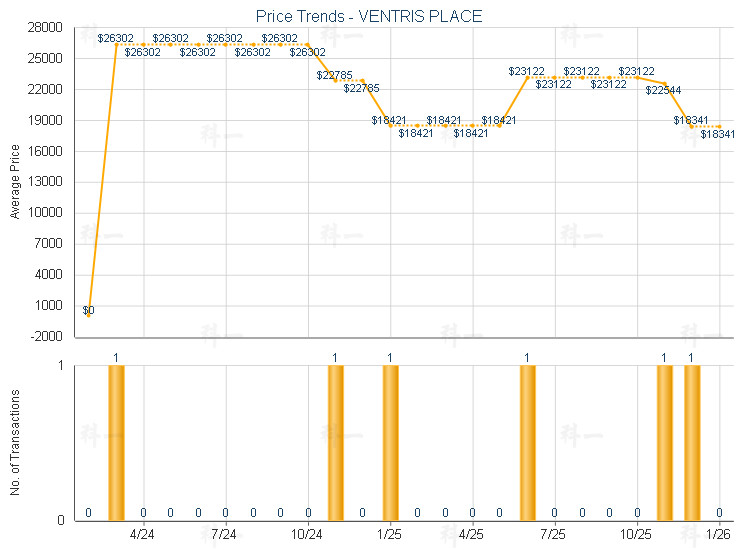Click the final $18341 label at line end
Viewport: 740px width, 550px height.
pos(718,134)
